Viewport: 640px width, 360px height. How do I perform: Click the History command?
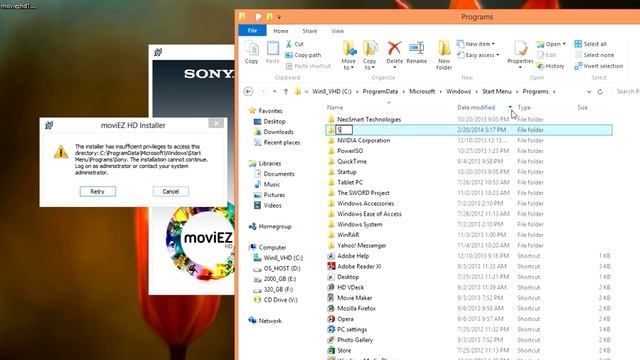coord(551,66)
